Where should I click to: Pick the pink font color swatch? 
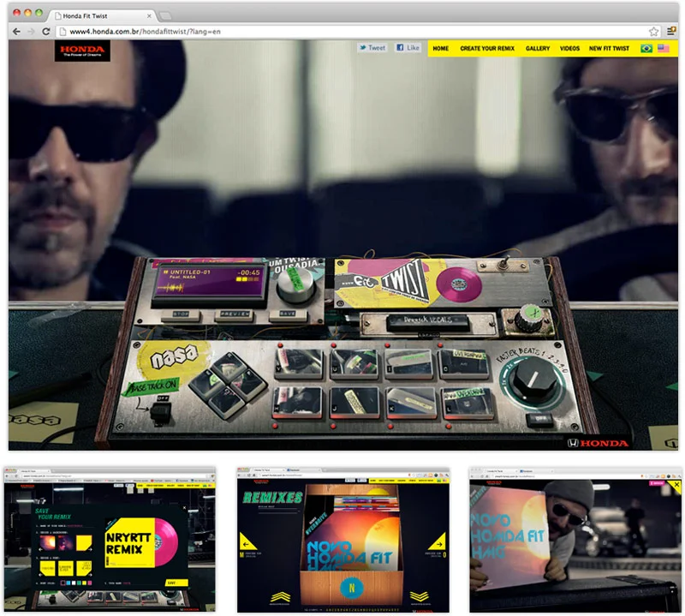coord(90,583)
